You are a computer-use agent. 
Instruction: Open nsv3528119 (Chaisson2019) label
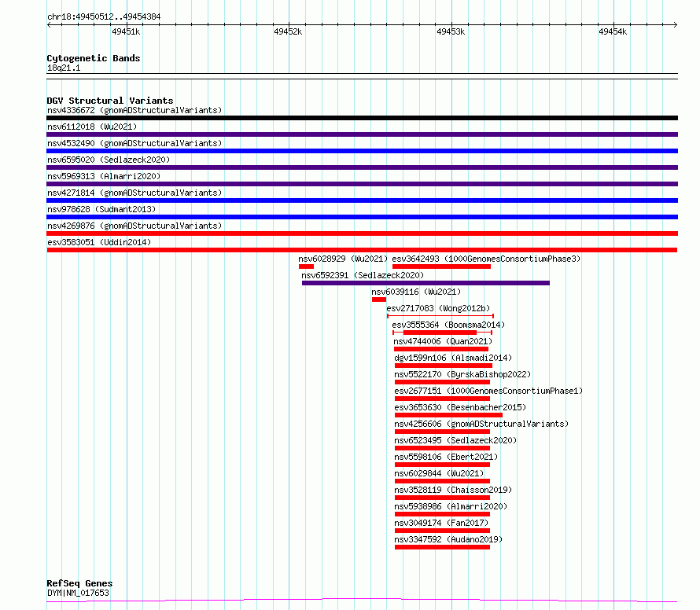point(453,490)
